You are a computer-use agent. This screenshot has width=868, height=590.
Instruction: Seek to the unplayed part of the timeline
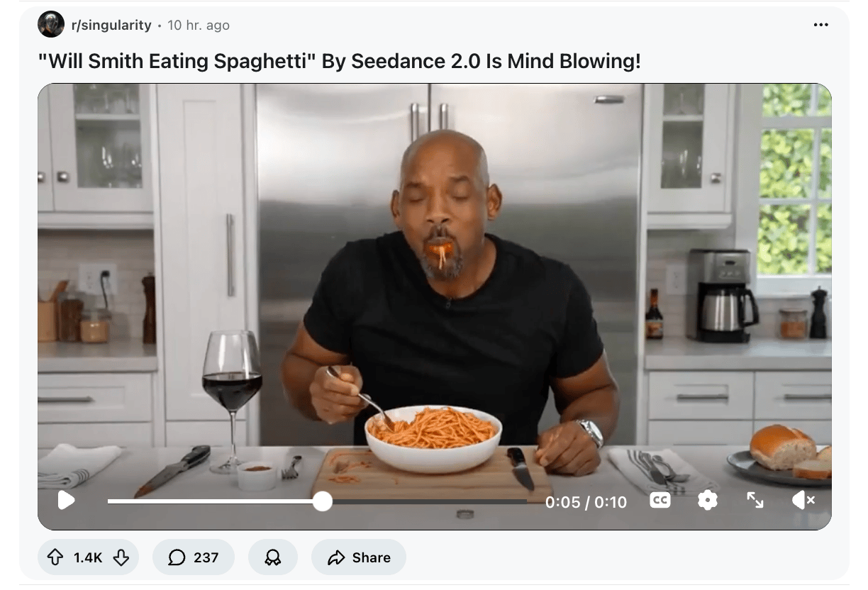429,501
